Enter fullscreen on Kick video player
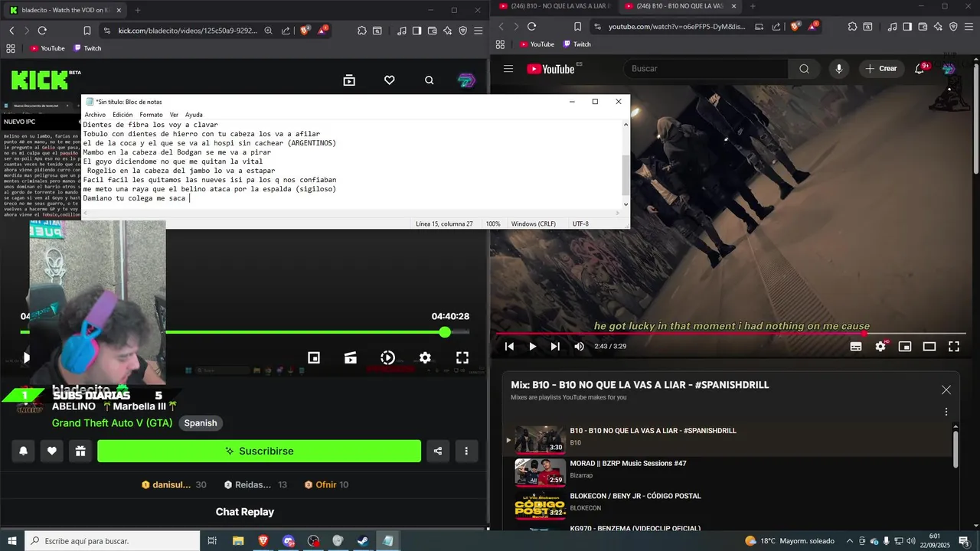Viewport: 980px width, 551px height. point(462,357)
